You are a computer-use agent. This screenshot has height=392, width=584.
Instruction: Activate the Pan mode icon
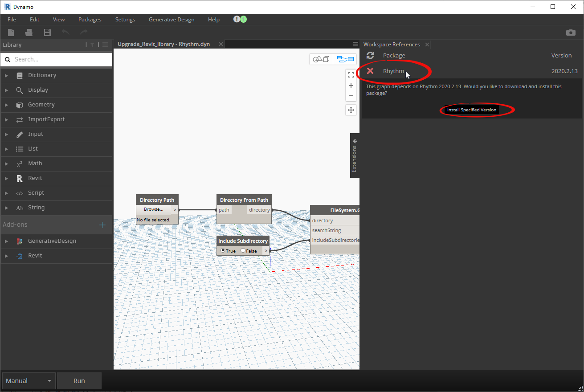coord(351,110)
